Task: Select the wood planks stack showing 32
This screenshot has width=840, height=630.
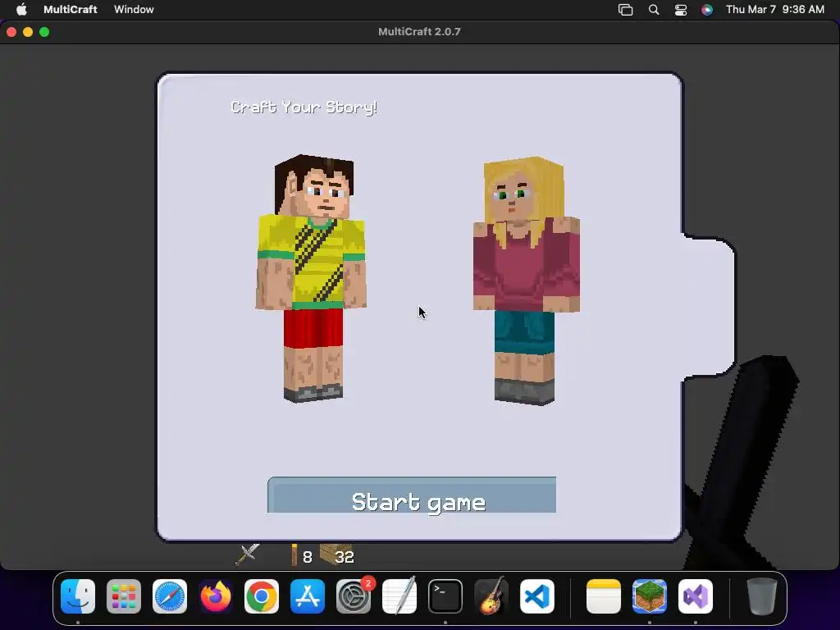Action: (x=337, y=555)
